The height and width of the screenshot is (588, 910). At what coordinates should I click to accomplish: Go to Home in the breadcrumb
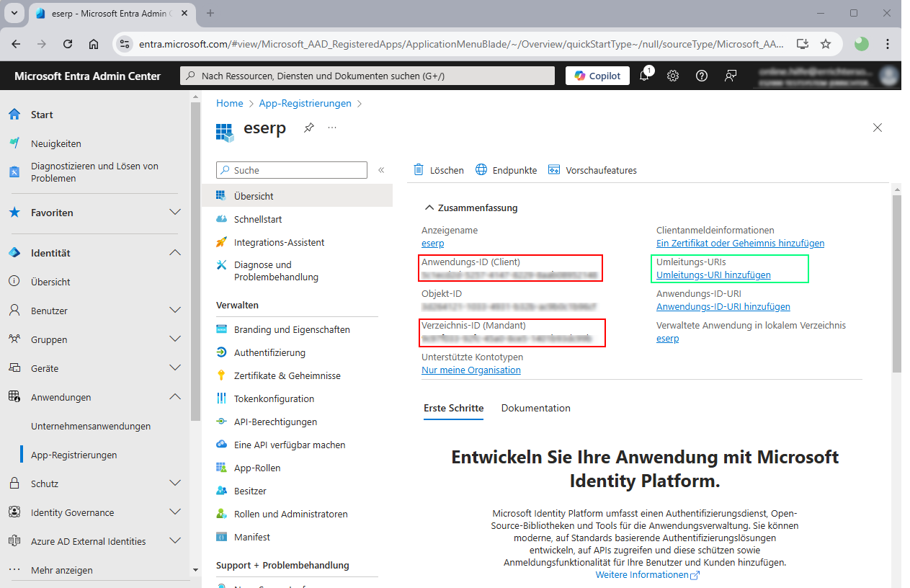pos(230,103)
